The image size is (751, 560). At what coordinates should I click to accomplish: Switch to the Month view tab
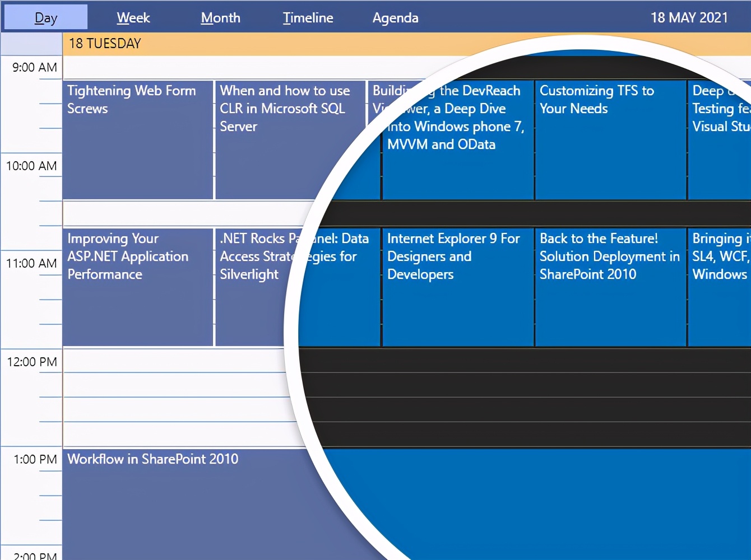pos(220,17)
